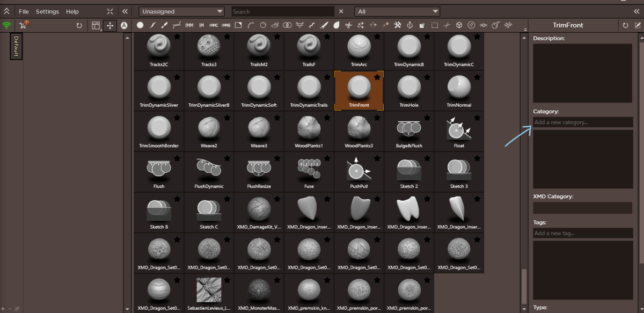644x313 pixels.
Task: Toggle favorite star on Tracks2C brush
Action: (177, 37)
